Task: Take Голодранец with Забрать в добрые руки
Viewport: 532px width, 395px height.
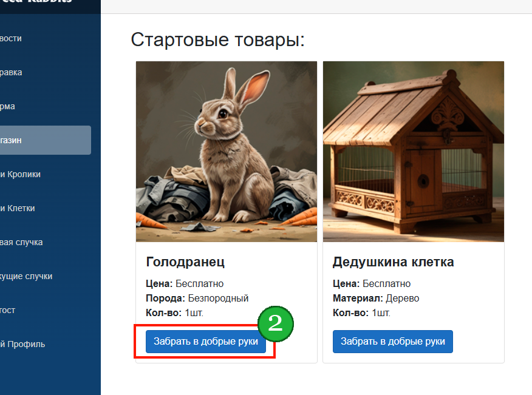Action: pyautogui.click(x=206, y=342)
